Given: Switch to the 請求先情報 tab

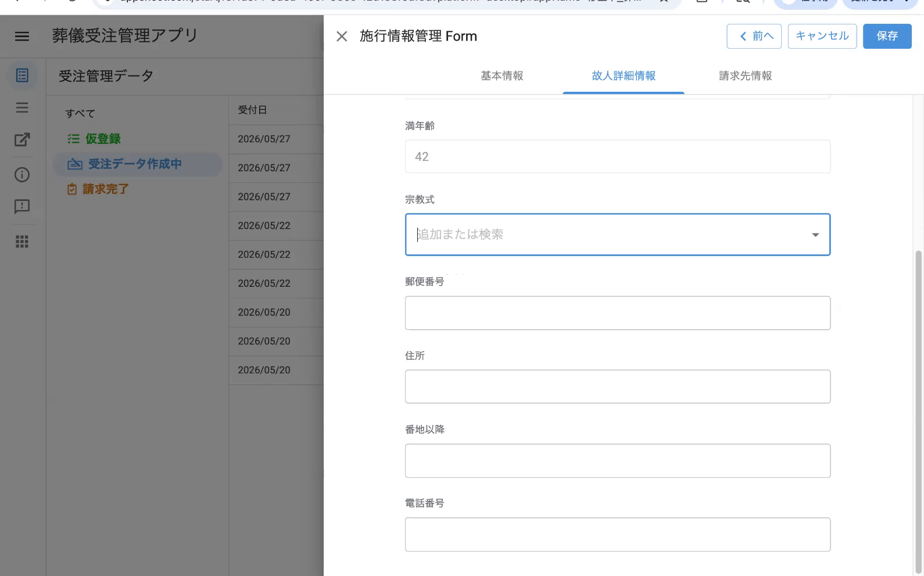Looking at the screenshot, I should coord(746,75).
